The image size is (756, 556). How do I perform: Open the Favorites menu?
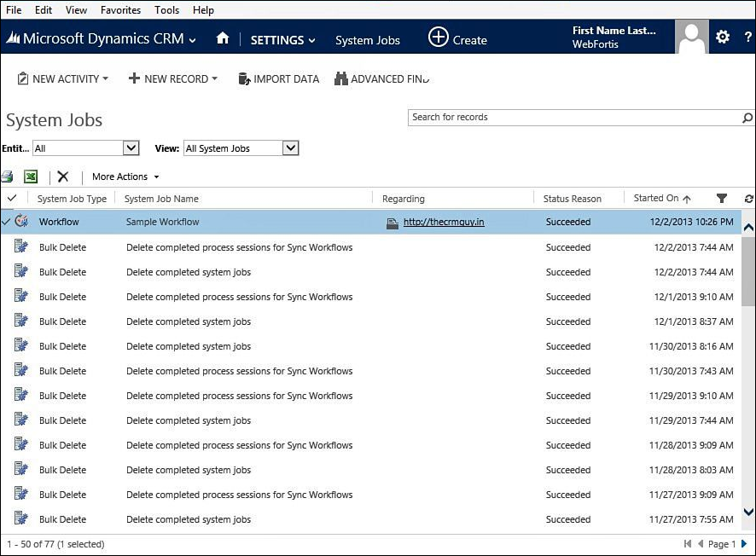coord(120,10)
